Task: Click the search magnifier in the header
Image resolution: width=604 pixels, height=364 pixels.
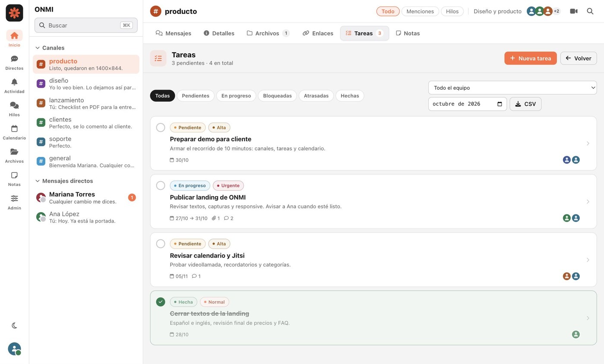Action: coord(590,11)
